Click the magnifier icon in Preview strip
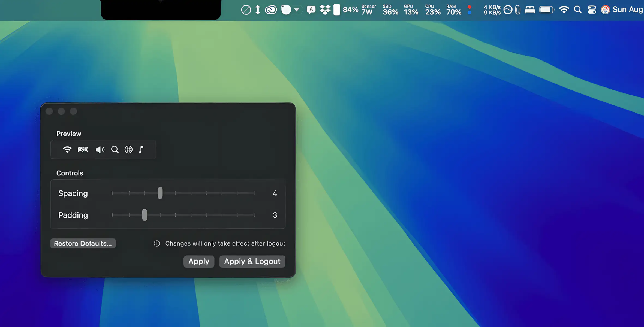 click(x=115, y=150)
